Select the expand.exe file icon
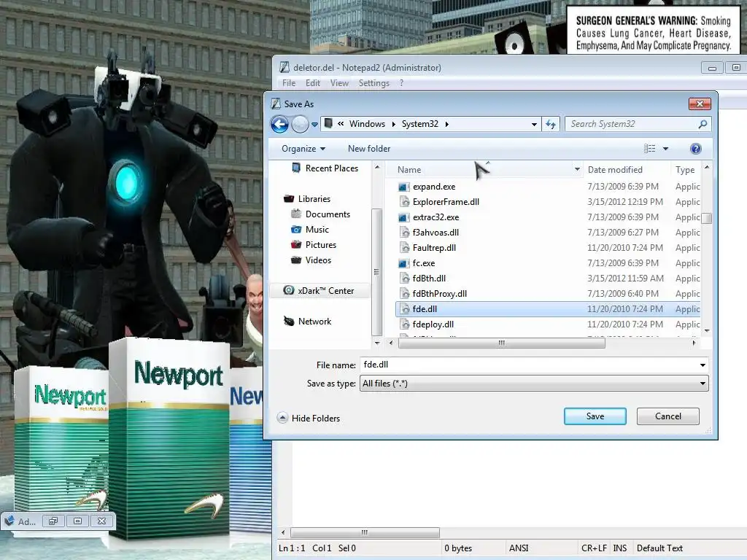The height and width of the screenshot is (560, 747). (403, 187)
